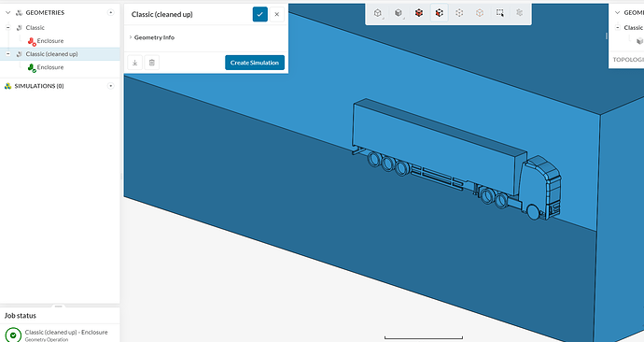The height and width of the screenshot is (342, 644).
Task: Add a new simulation with the plus icon
Action: (110, 86)
